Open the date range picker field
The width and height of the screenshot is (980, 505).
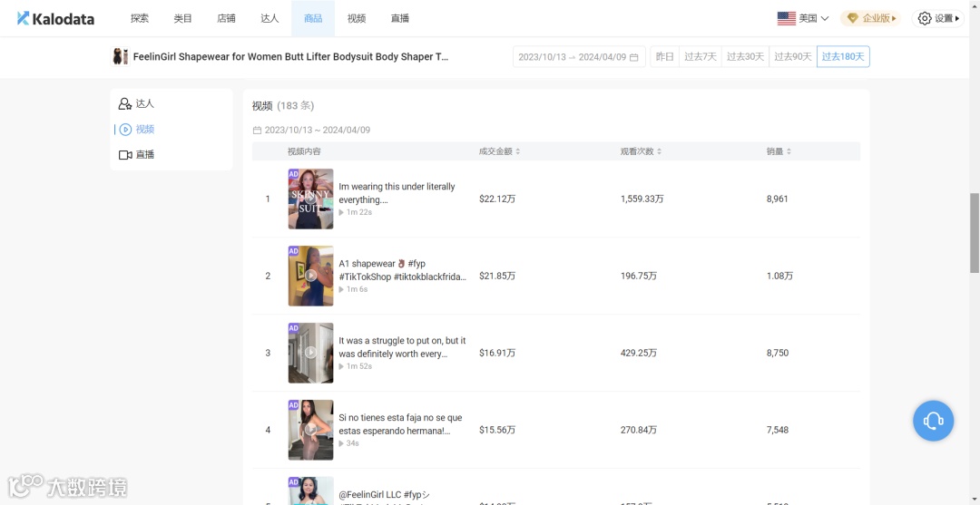(x=579, y=57)
